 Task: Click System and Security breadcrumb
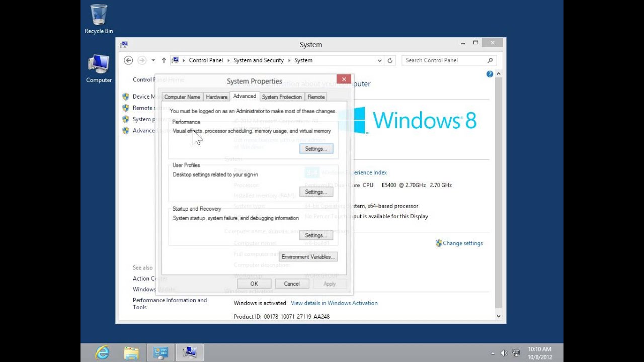pos(259,60)
